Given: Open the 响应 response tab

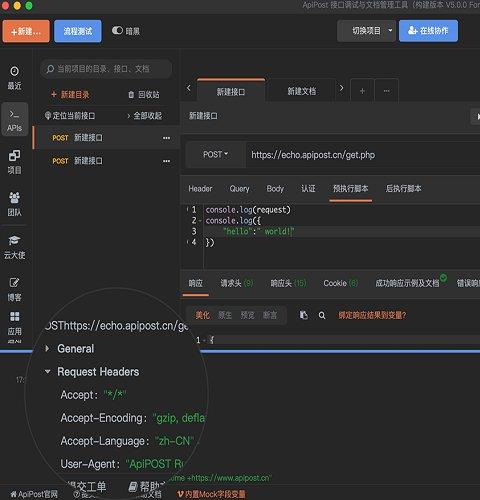Looking at the screenshot, I should (x=195, y=283).
